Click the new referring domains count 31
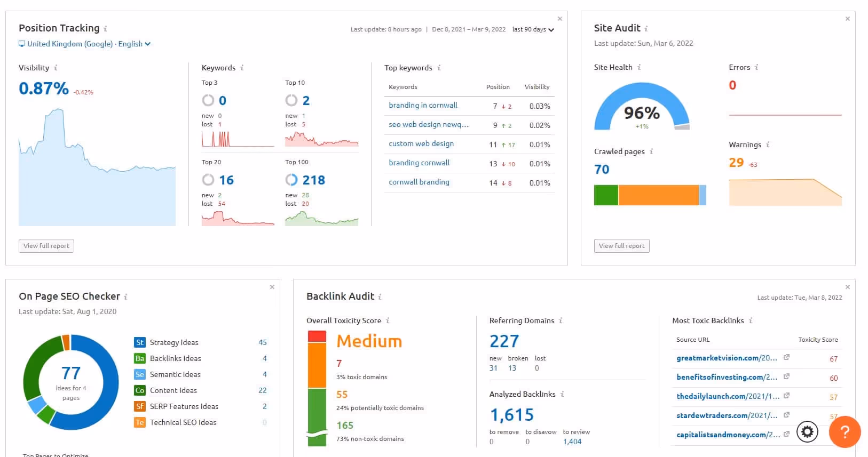 pyautogui.click(x=493, y=368)
